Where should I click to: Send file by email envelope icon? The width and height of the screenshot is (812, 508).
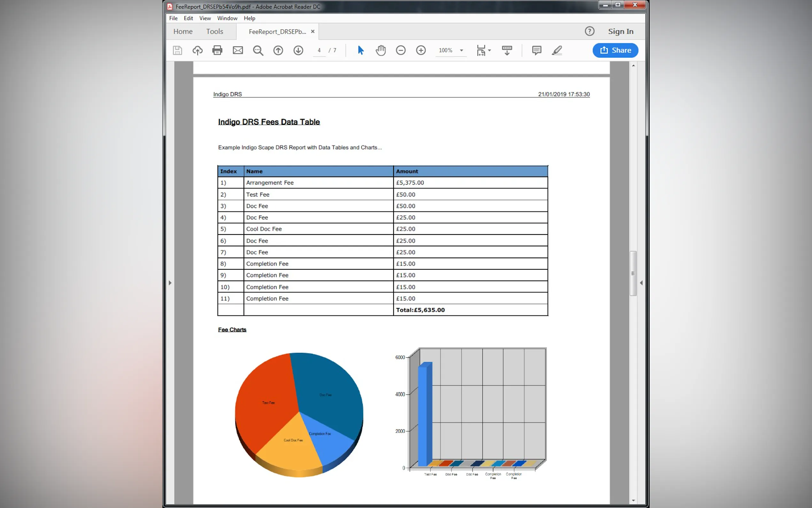point(238,51)
